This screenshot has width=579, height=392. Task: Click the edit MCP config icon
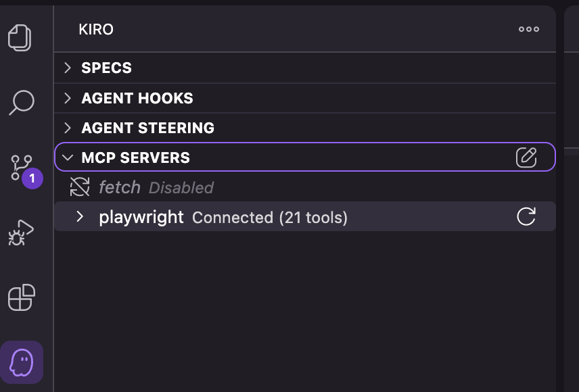coord(526,157)
